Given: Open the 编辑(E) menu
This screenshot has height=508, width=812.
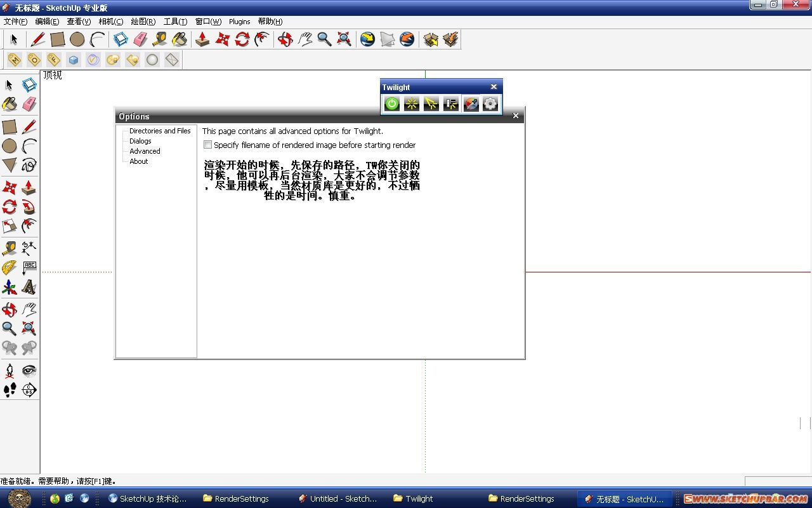Looking at the screenshot, I should click(x=47, y=22).
